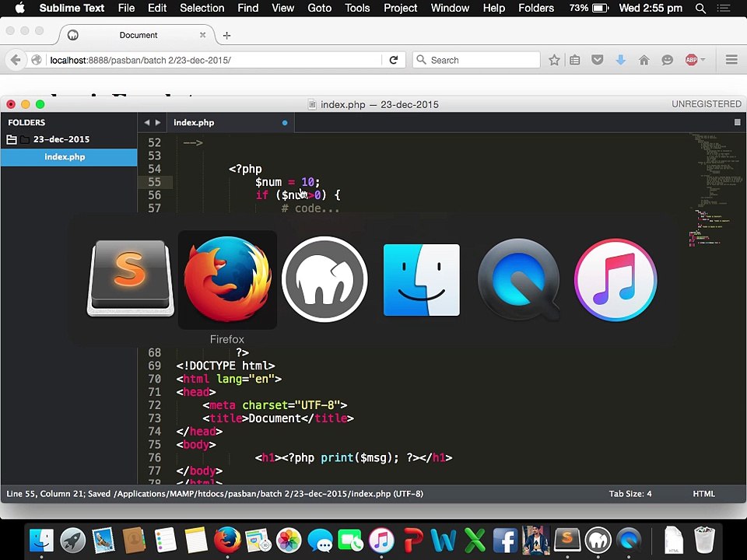Open the Adblock Plus dropdown arrow
Viewport: 747px width, 560px height.
(x=703, y=60)
